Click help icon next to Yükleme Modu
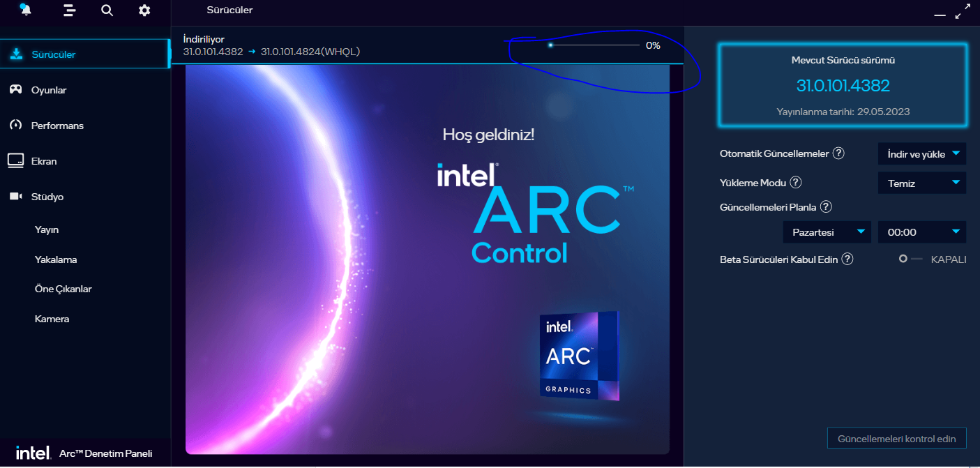Viewport: 980px width, 468px height. point(795,183)
